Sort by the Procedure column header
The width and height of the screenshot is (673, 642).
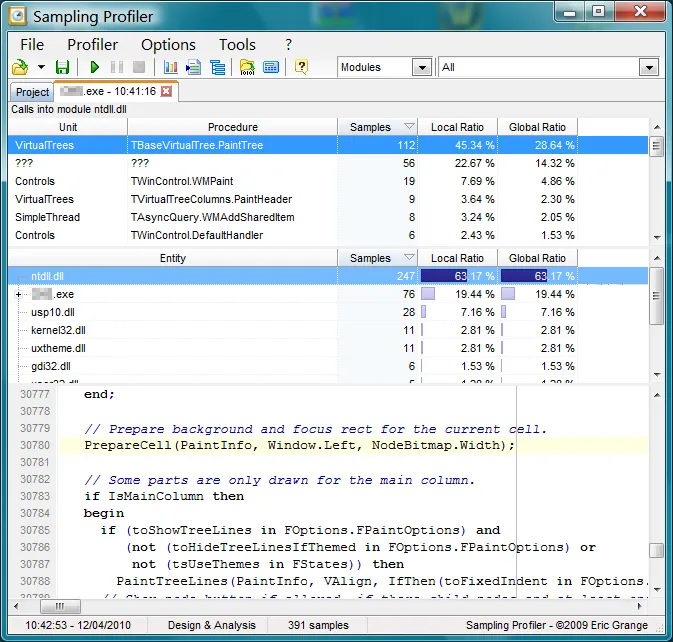(x=232, y=127)
